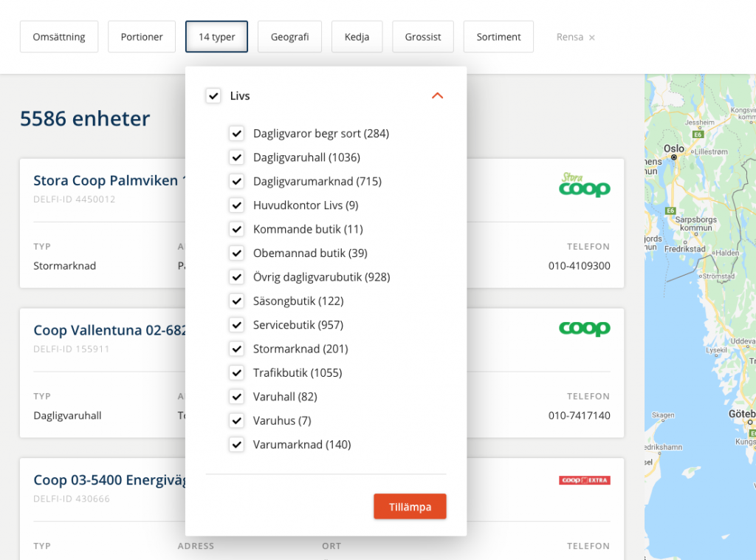756x560 pixels.
Task: Open the Geografi filter
Action: pos(289,37)
